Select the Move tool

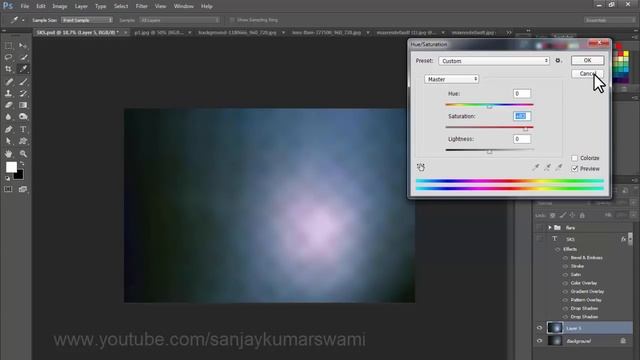(23, 45)
